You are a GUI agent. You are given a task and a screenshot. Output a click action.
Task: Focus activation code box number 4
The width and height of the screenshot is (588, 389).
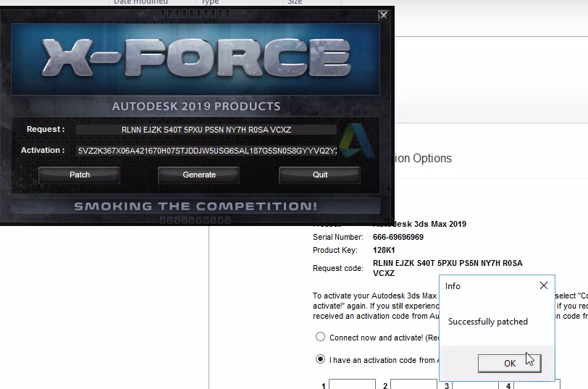pos(537,384)
